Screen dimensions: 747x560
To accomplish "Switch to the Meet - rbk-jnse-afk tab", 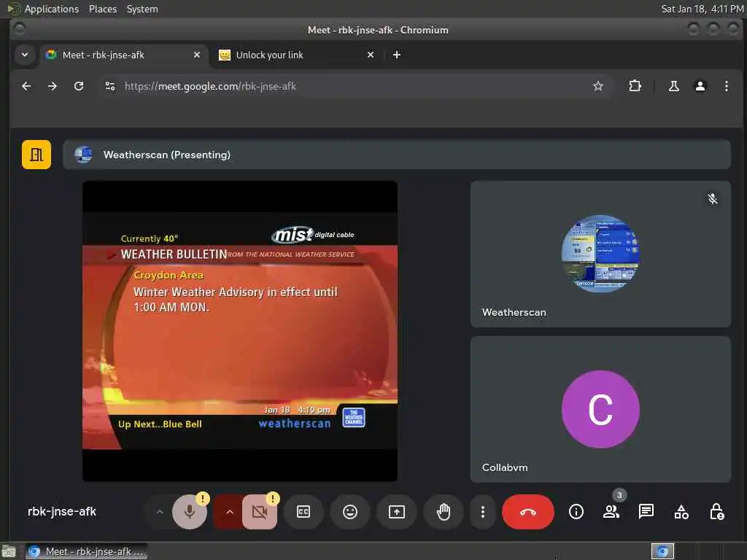I will click(x=124, y=55).
